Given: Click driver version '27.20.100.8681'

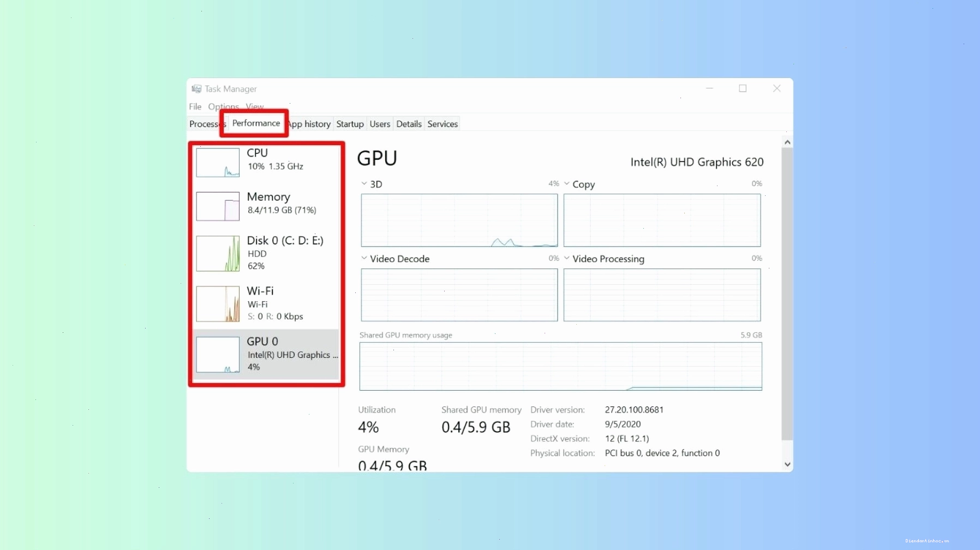Looking at the screenshot, I should [x=634, y=410].
